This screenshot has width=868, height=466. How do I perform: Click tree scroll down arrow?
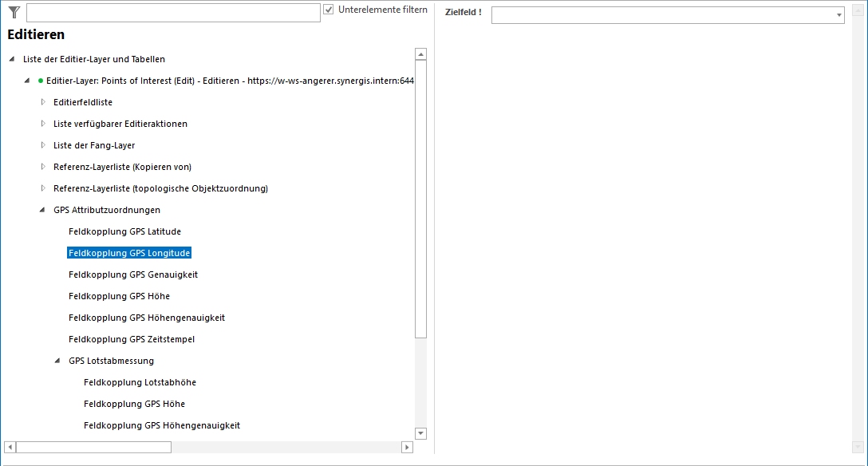click(x=420, y=433)
